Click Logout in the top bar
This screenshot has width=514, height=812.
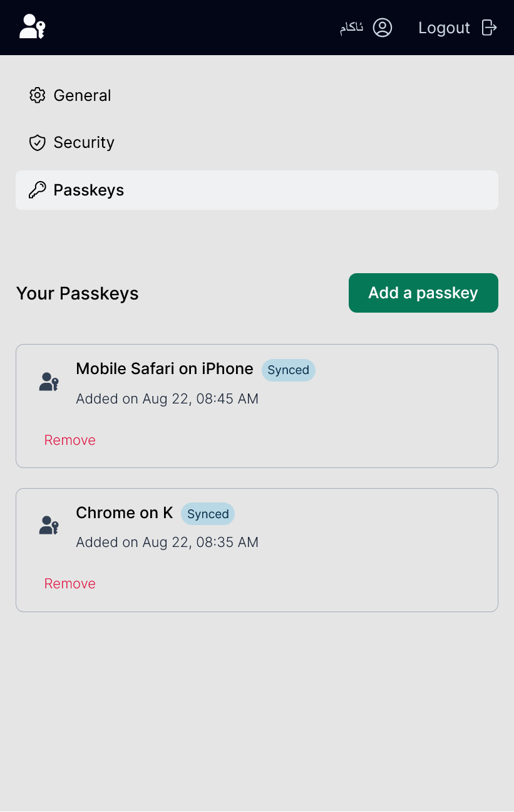pos(445,27)
